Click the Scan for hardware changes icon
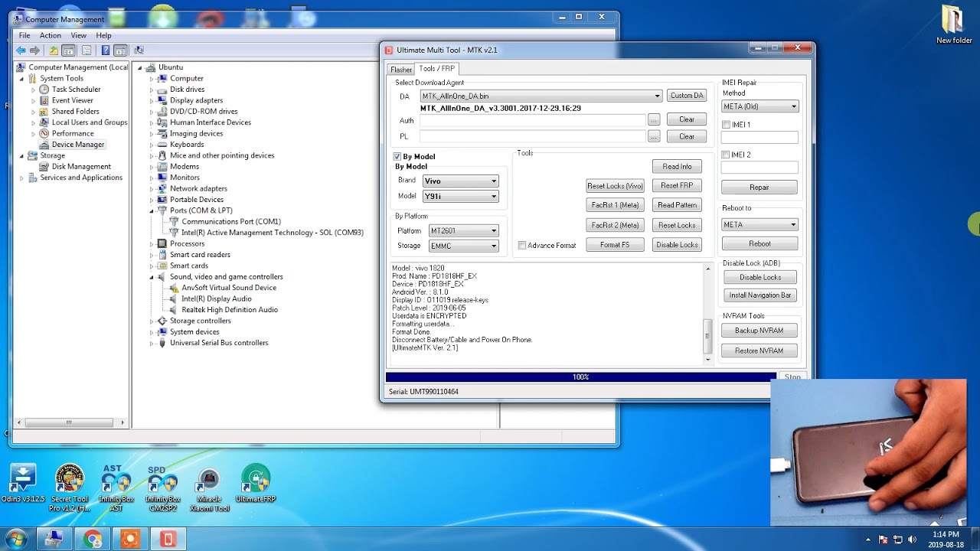The width and height of the screenshot is (980, 551). pos(139,51)
